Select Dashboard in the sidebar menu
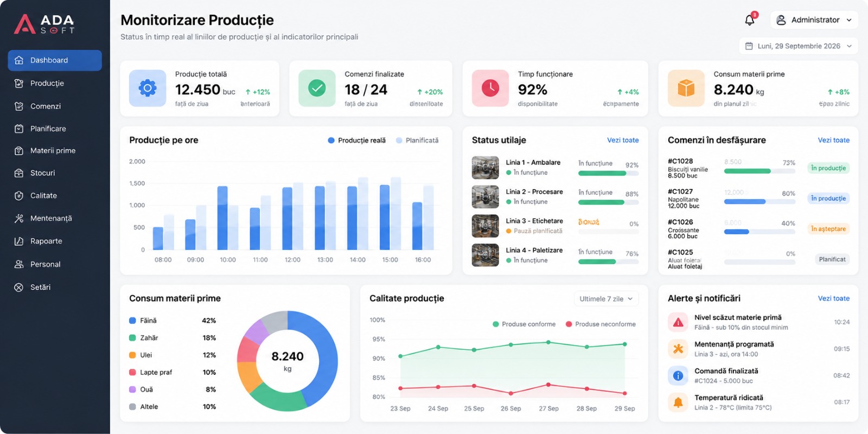The height and width of the screenshot is (434, 868). point(55,60)
